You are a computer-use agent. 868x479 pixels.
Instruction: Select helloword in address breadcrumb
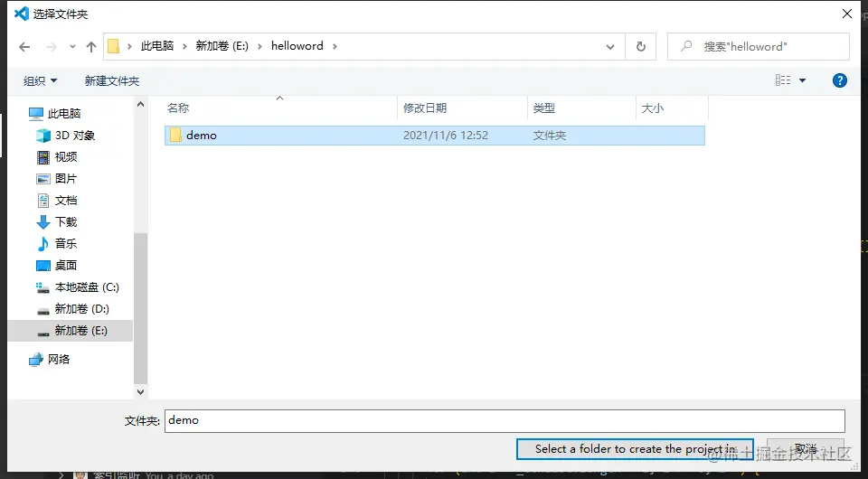point(297,46)
